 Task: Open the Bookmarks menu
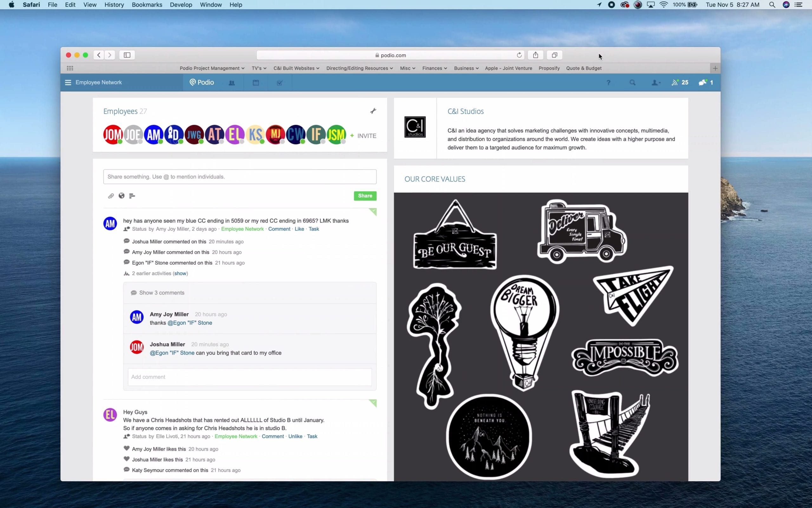pos(147,5)
